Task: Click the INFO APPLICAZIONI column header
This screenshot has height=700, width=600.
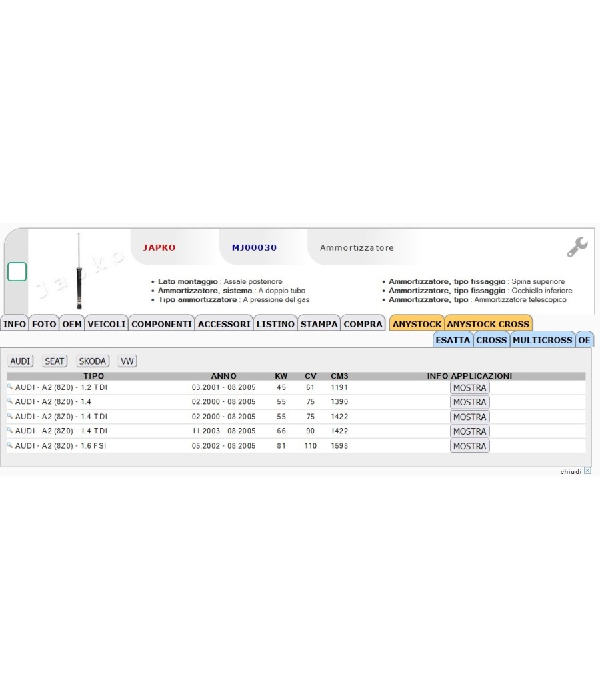Action: 469,376
